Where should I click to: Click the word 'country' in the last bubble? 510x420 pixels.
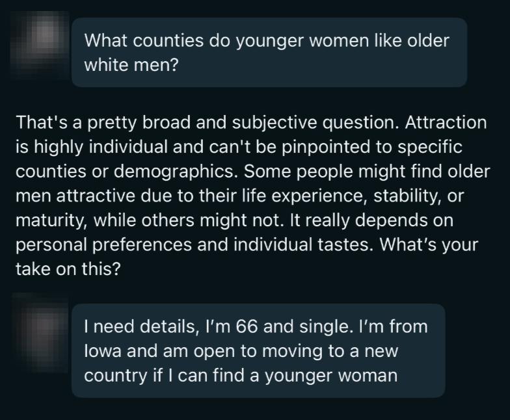coord(116,376)
